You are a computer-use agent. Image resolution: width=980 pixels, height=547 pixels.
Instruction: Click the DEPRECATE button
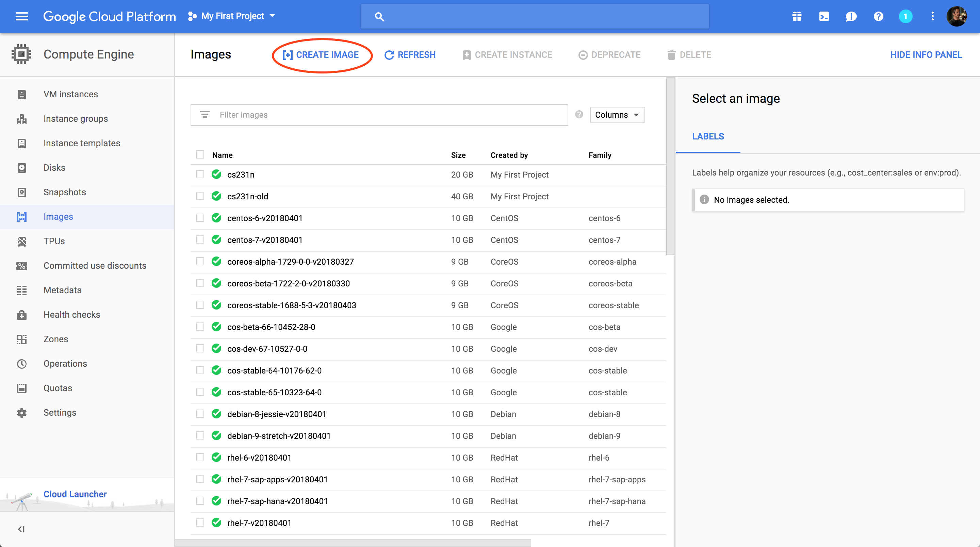click(609, 55)
